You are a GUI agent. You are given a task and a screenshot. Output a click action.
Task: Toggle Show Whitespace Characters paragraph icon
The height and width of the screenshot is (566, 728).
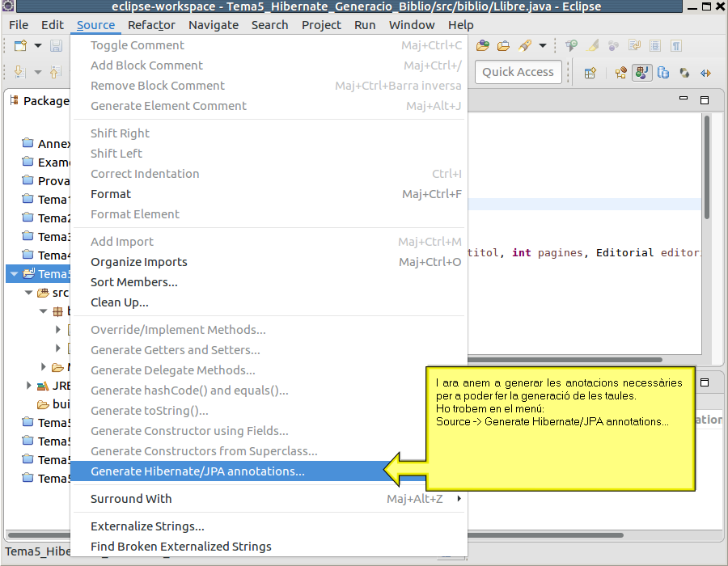click(x=676, y=45)
